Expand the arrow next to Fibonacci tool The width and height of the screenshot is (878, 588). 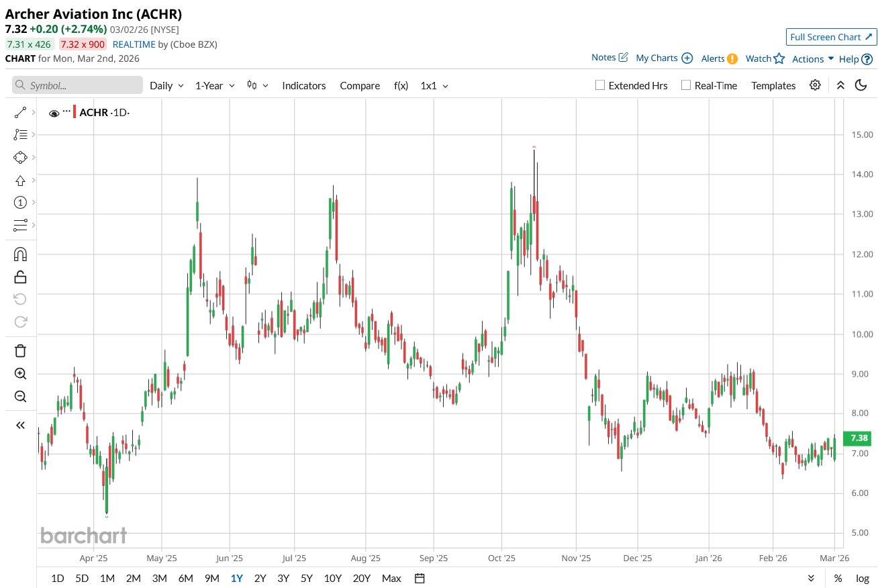click(x=33, y=134)
